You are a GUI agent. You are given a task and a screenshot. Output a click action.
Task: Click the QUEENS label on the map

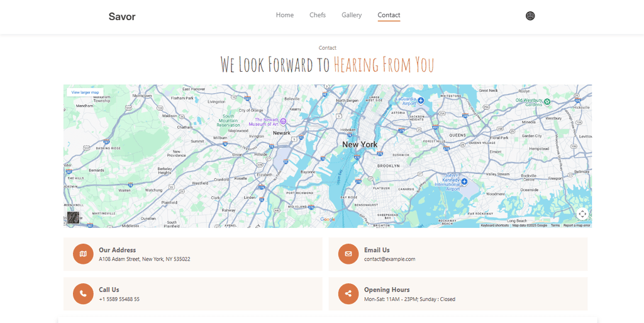(x=458, y=135)
